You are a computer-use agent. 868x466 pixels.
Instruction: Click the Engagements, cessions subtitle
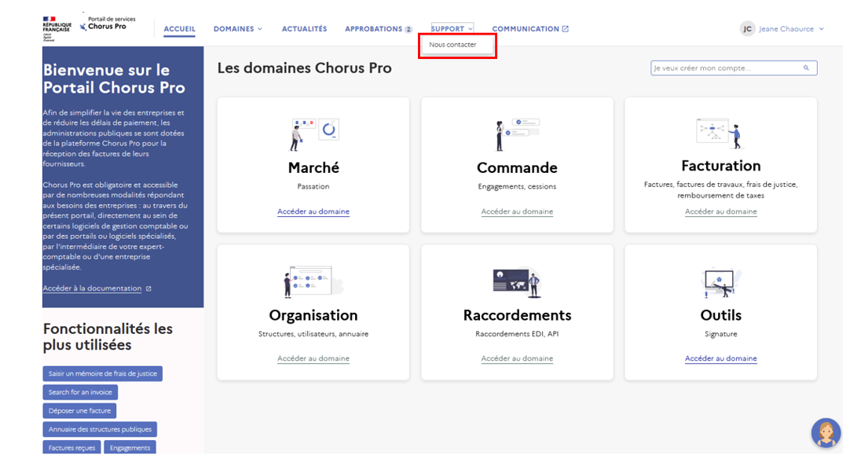point(517,187)
